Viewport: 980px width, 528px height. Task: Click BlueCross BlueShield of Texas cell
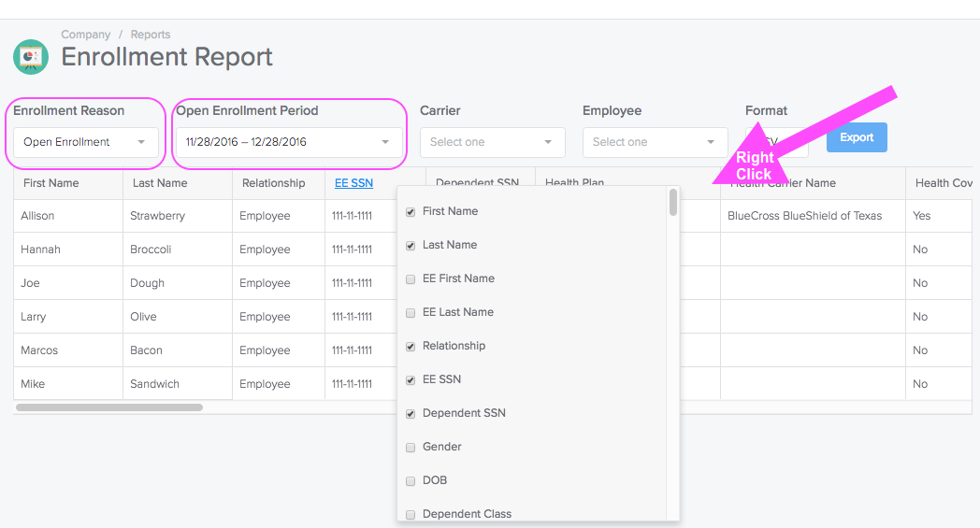click(813, 216)
